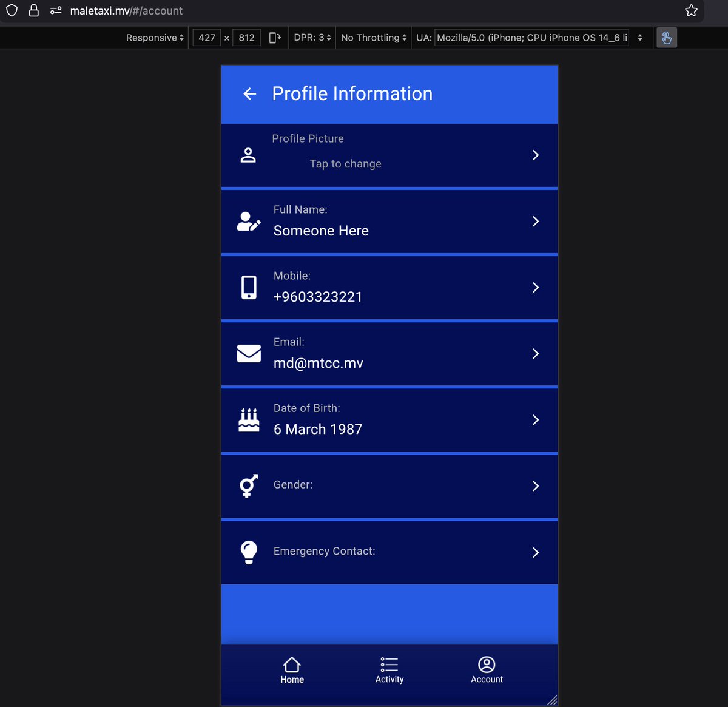Click the mobile phone icon
Viewport: 728px width, 707px height.
pyautogui.click(x=249, y=288)
